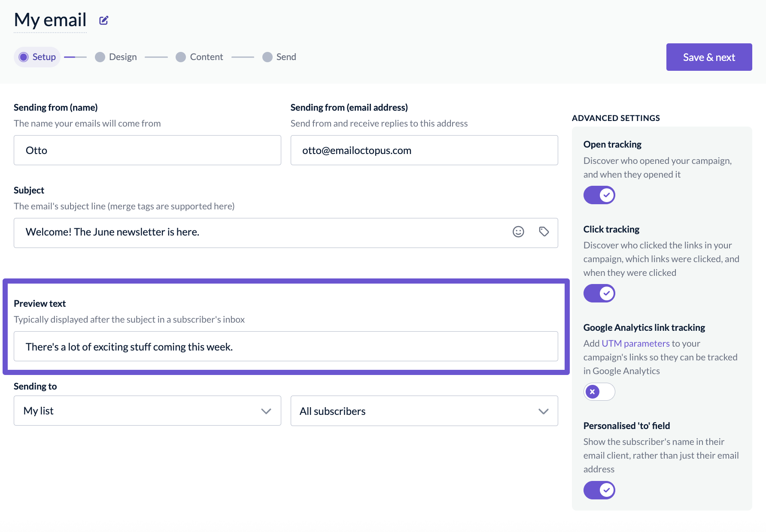Click the Sending from name input field

tap(147, 151)
